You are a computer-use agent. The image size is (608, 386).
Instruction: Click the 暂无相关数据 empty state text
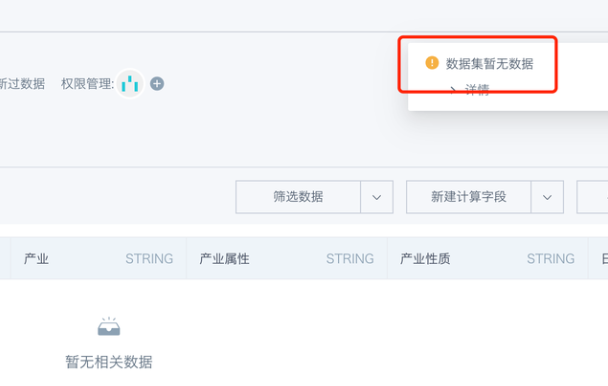pyautogui.click(x=109, y=362)
